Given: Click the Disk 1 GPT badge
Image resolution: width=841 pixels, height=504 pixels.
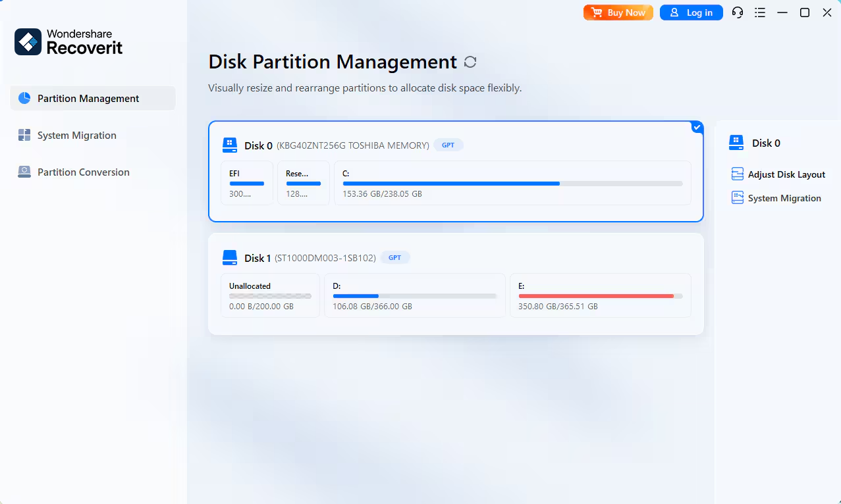Looking at the screenshot, I should pos(394,258).
